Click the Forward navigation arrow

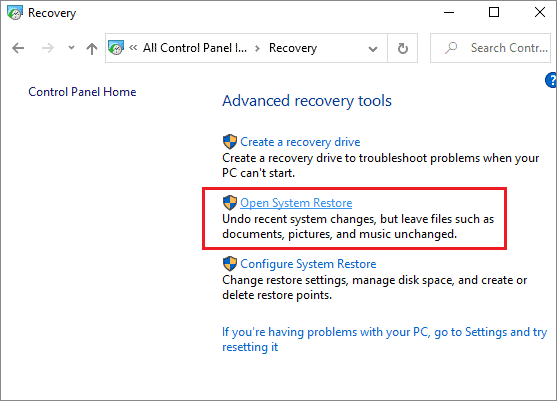pos(47,48)
